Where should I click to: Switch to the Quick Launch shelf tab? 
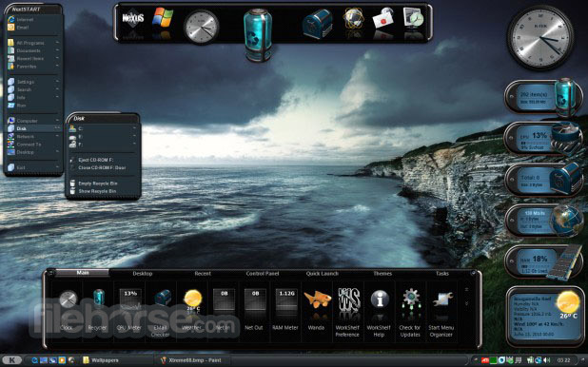click(323, 274)
